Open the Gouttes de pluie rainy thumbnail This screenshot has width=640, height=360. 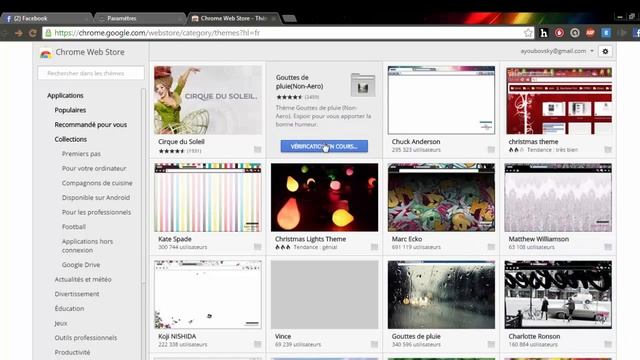[441, 295]
